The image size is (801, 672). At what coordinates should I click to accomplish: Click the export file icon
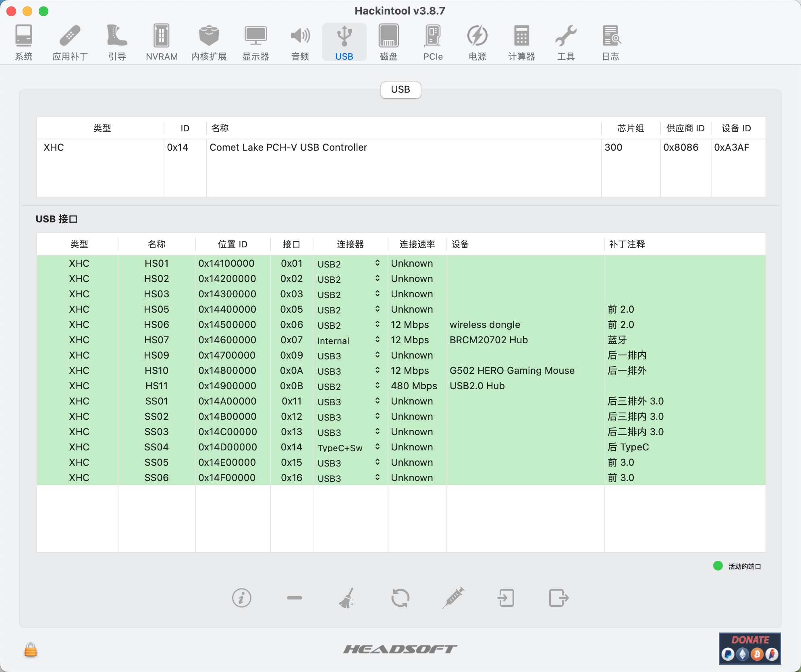click(559, 598)
